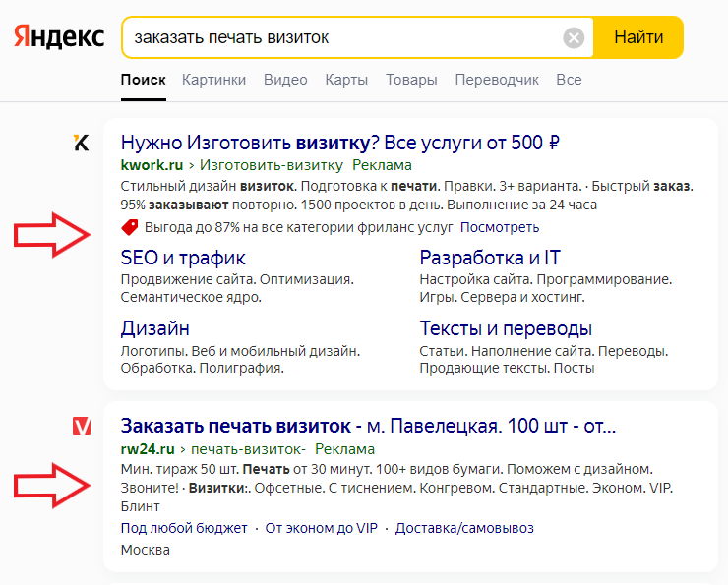
Task: Follow the 'Разработка и IT' sitelink
Action: (490, 258)
